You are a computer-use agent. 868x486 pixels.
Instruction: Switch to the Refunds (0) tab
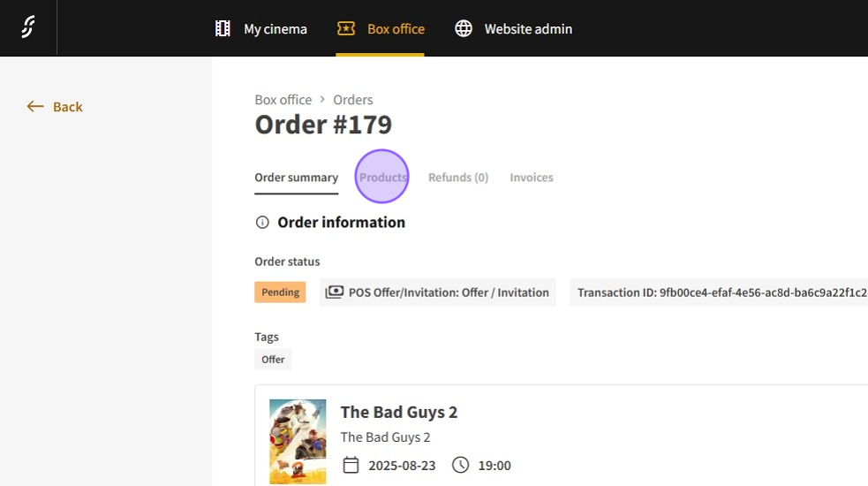pos(457,178)
